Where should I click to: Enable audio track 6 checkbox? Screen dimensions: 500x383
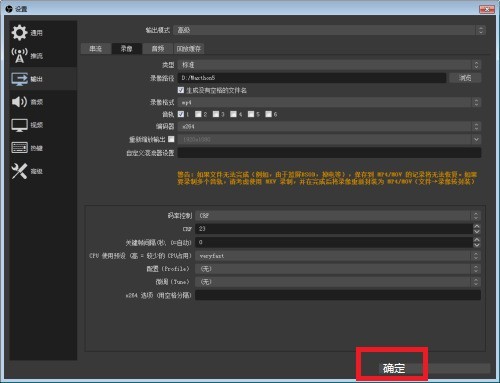click(268, 114)
